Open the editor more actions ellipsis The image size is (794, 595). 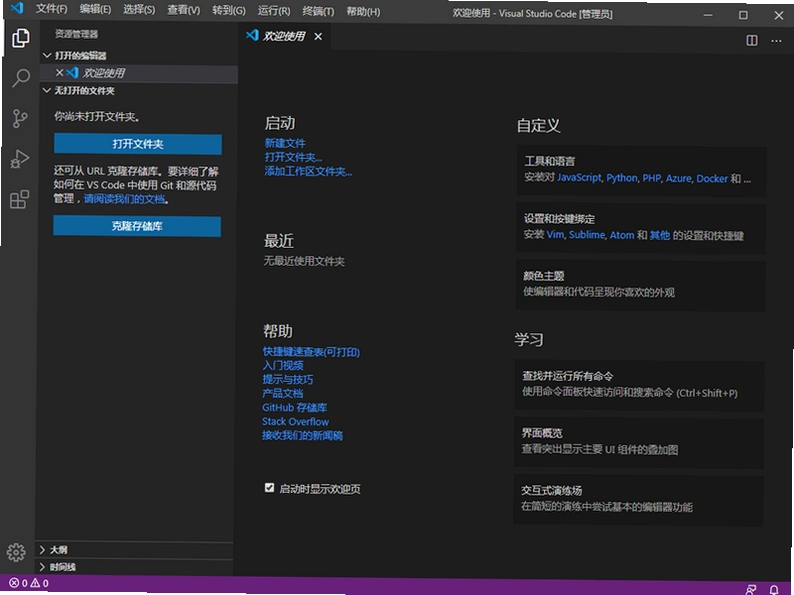click(x=776, y=41)
